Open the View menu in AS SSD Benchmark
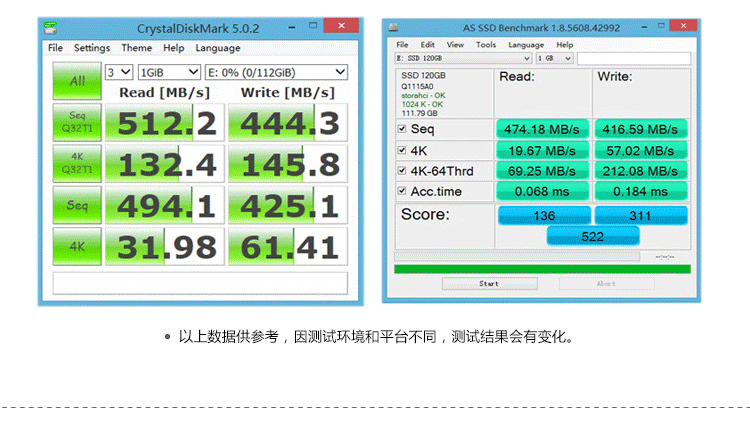Viewport: 750px width, 425px height. (x=455, y=44)
